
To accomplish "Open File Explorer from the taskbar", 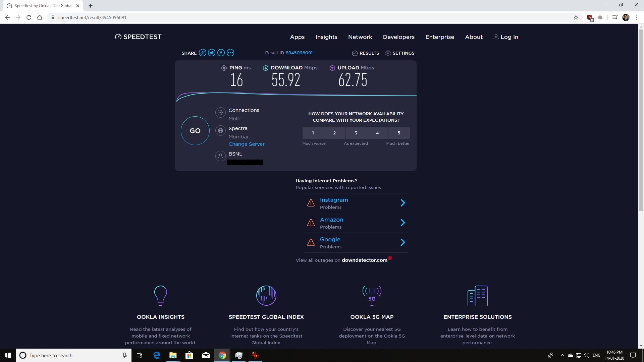I will click(x=173, y=355).
